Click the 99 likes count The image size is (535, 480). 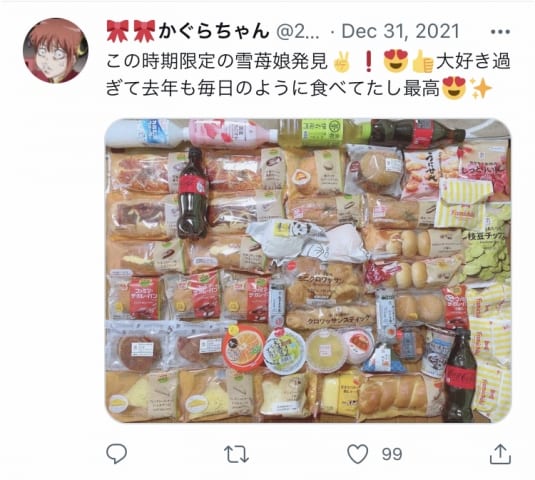pos(392,454)
